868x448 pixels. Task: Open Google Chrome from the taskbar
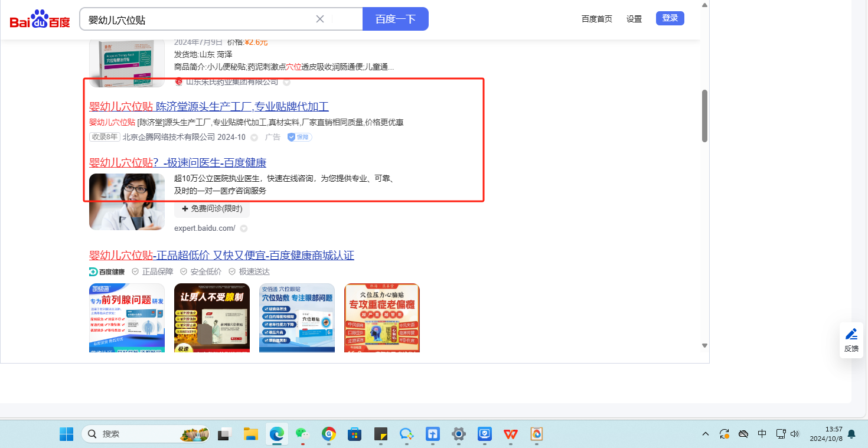pyautogui.click(x=328, y=434)
